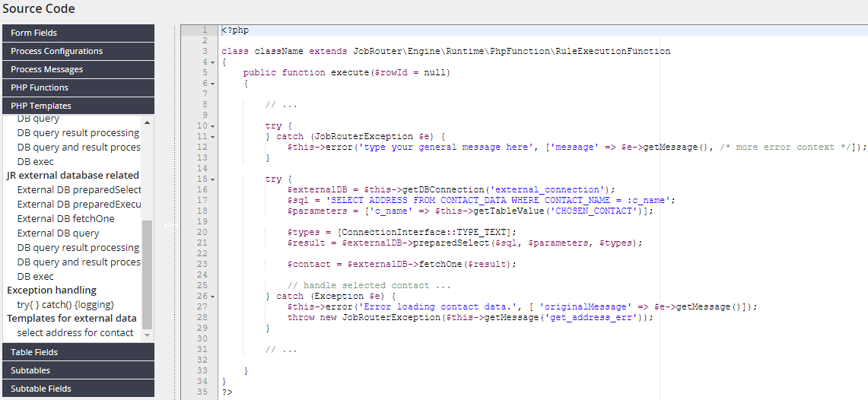
Task: Fold the first try block at line 10
Action: [212, 125]
